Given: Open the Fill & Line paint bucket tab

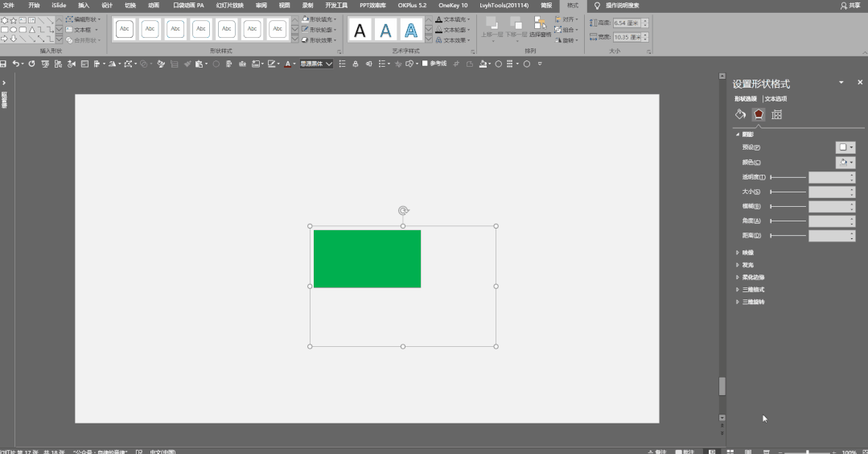Looking at the screenshot, I should coord(741,114).
